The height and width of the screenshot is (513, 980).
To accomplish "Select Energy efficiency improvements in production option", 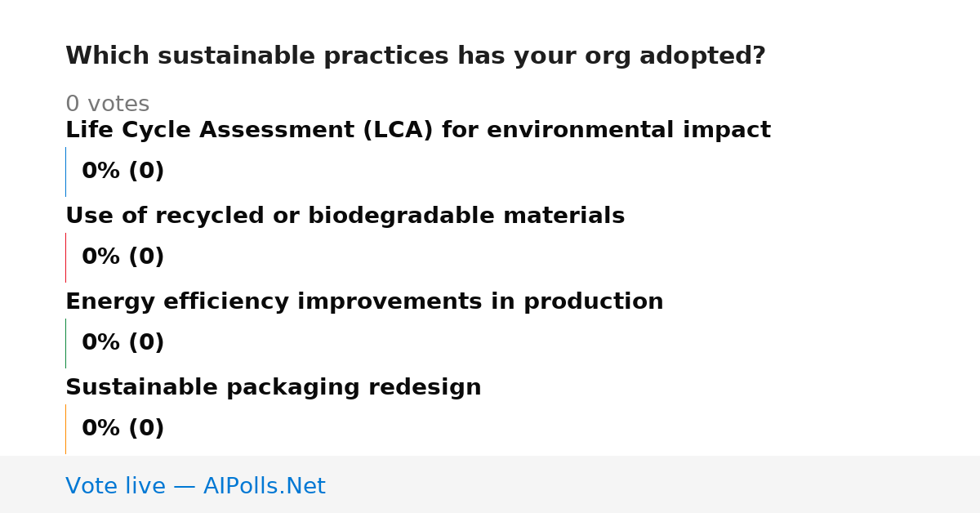I will pyautogui.click(x=364, y=301).
